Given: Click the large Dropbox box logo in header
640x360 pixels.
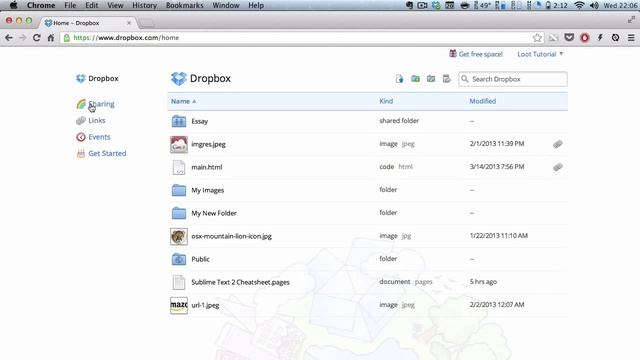Looking at the screenshot, I should point(179,78).
